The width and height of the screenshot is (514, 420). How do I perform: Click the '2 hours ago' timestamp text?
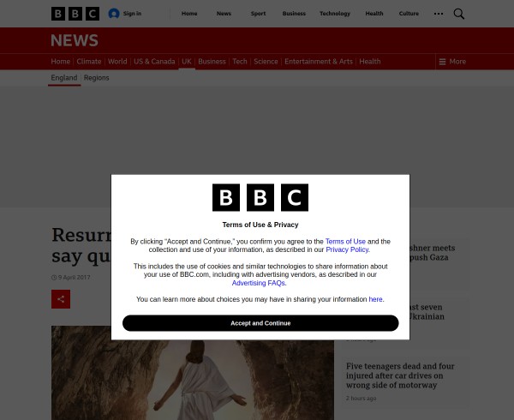click(x=361, y=399)
